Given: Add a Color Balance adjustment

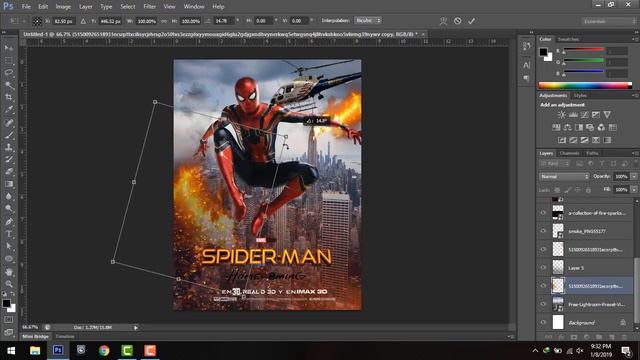Looking at the screenshot, I should (567, 127).
